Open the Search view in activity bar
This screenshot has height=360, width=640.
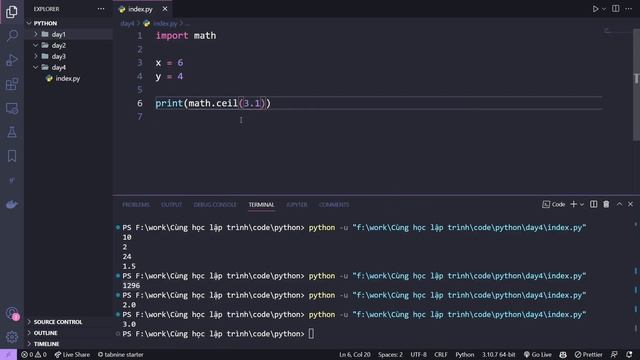point(12,36)
